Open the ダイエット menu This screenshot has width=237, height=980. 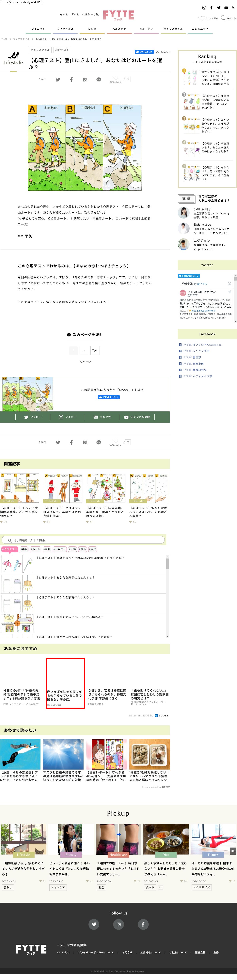[38, 29]
